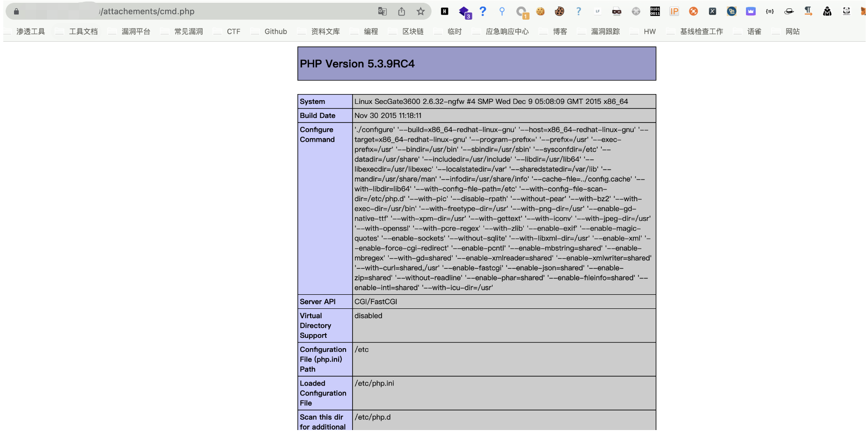Screen dimensions: 868x438
Task: Click the orange lifebuoy extension icon
Action: [x=693, y=11]
